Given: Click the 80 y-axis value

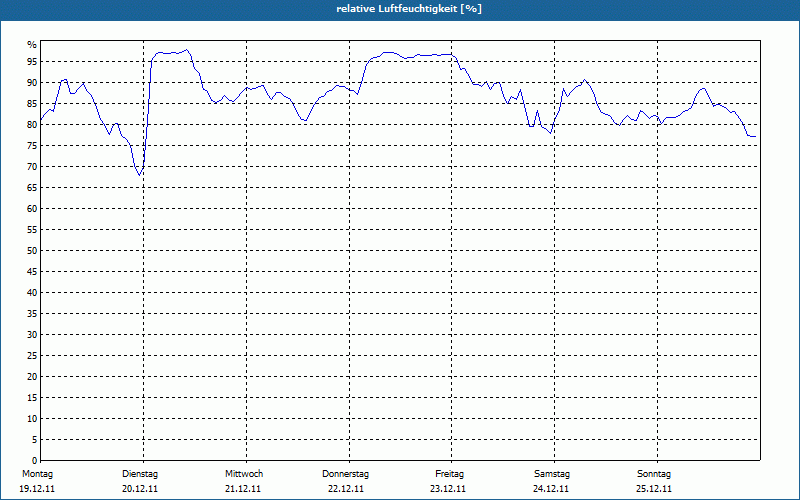Looking at the screenshot, I should 32,124.
